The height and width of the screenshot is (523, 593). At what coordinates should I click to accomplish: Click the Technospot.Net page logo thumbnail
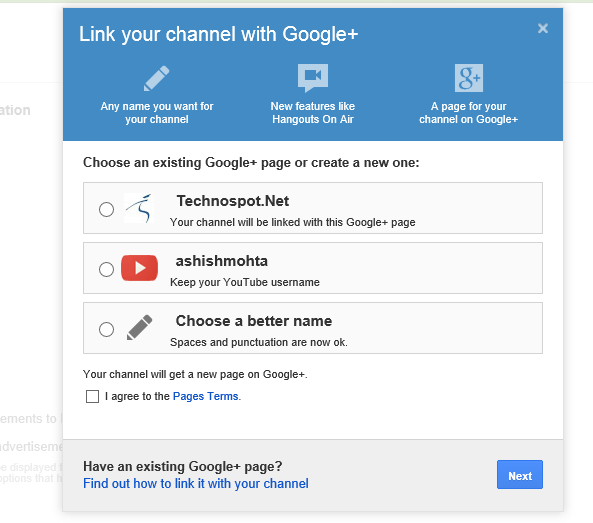[x=139, y=208]
